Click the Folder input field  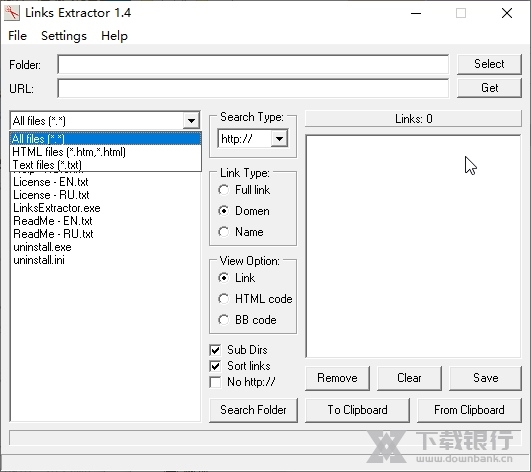pos(253,64)
